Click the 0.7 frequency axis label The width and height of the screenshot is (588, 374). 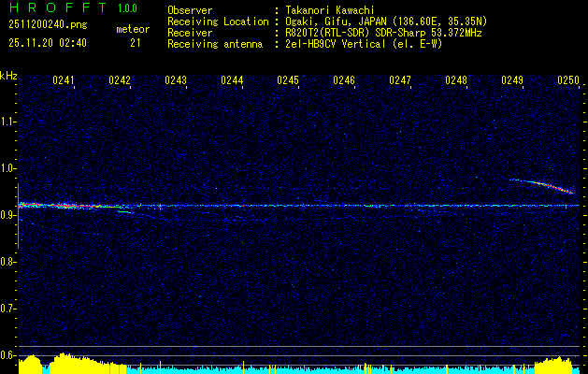pyautogui.click(x=8, y=308)
